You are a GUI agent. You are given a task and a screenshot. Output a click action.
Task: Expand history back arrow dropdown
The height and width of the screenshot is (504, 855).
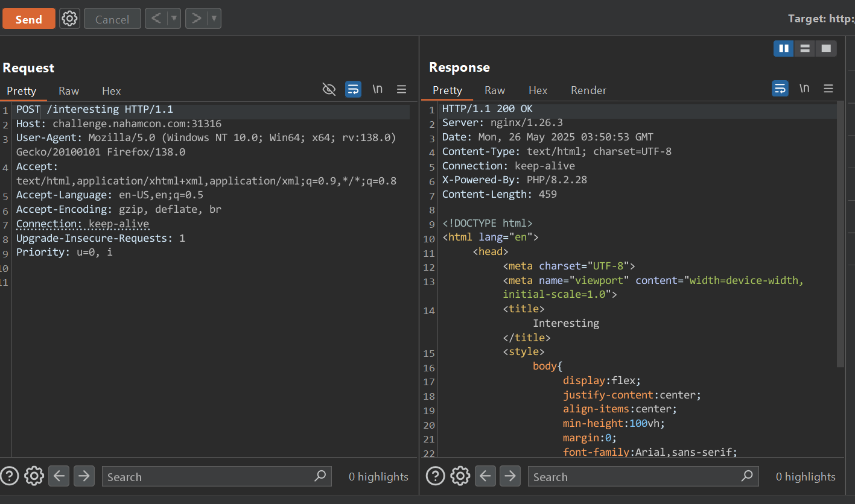(174, 19)
